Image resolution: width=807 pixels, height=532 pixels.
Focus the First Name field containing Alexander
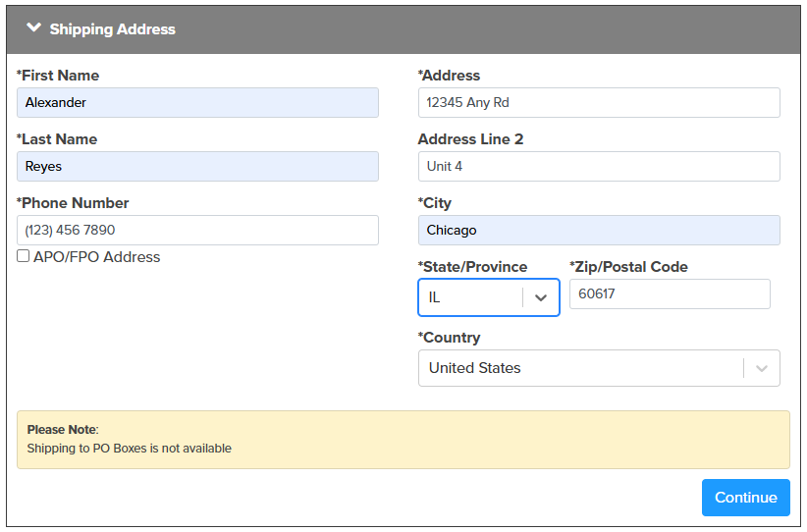coord(197,102)
